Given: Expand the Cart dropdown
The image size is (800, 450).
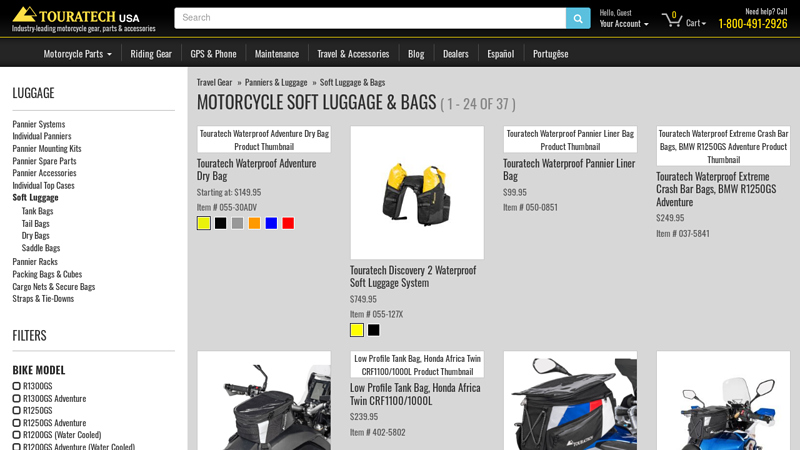Looking at the screenshot, I should pos(696,23).
